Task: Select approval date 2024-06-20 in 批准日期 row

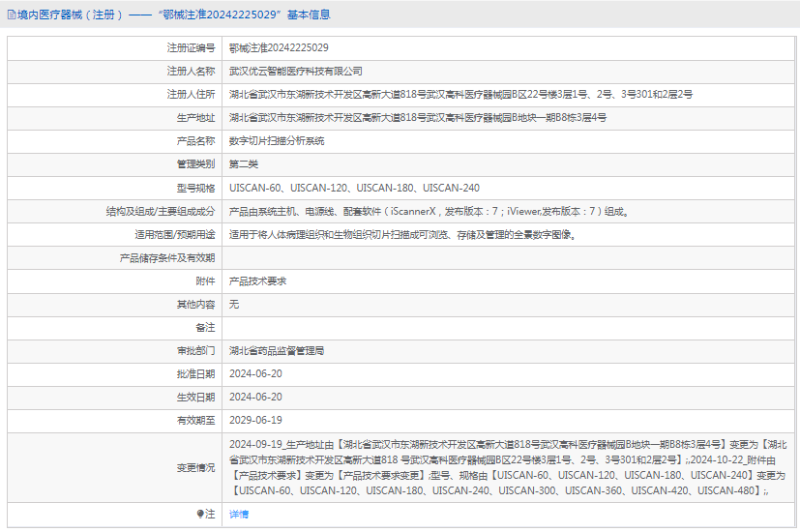Action: tap(255, 374)
